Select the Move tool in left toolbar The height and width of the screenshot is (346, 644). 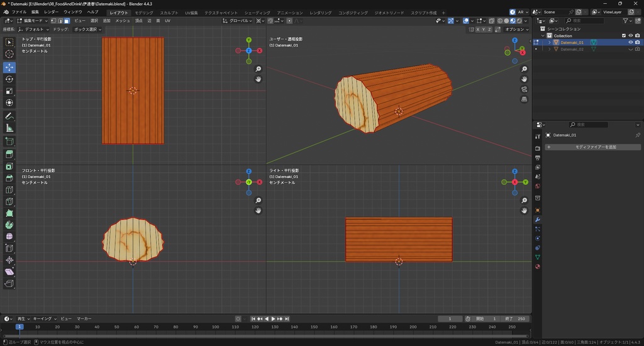click(9, 67)
